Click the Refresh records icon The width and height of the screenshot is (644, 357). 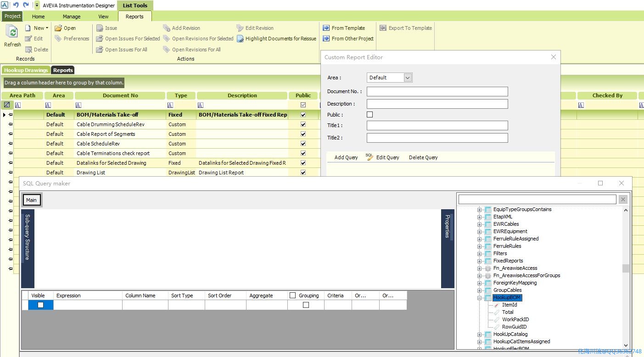pos(12,32)
